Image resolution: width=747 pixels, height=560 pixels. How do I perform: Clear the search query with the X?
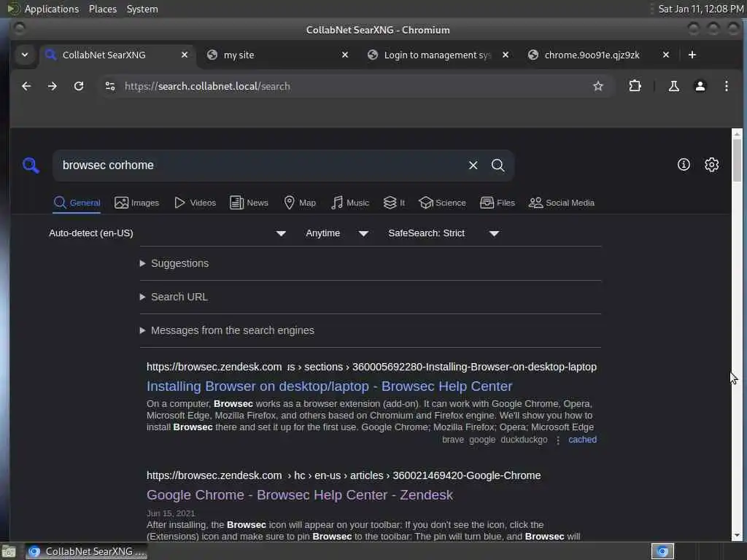click(473, 166)
